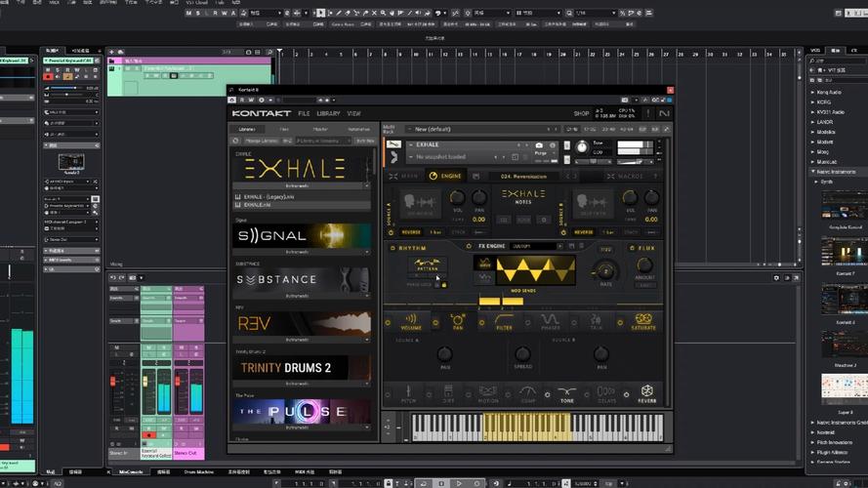Click the Source B voice sample icon
Viewport: 868px width, 488px height.
pos(593,204)
